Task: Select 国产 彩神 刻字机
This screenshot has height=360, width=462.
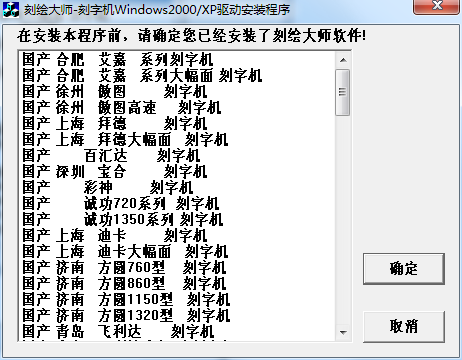Action: click(x=177, y=188)
